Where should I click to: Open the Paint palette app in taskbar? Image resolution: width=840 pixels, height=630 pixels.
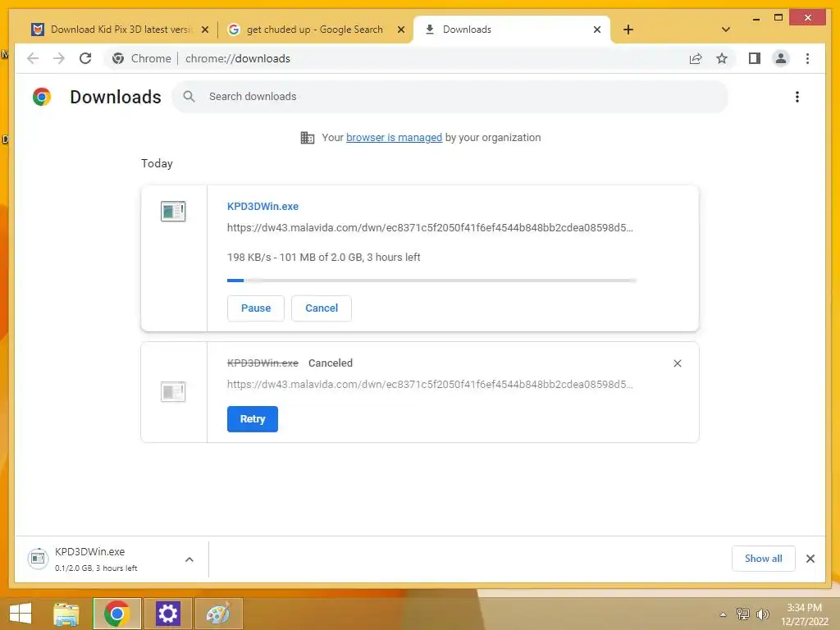click(x=218, y=614)
